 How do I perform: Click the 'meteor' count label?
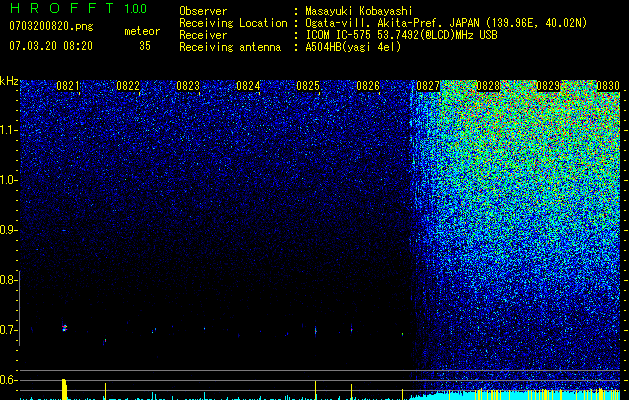tap(142, 31)
